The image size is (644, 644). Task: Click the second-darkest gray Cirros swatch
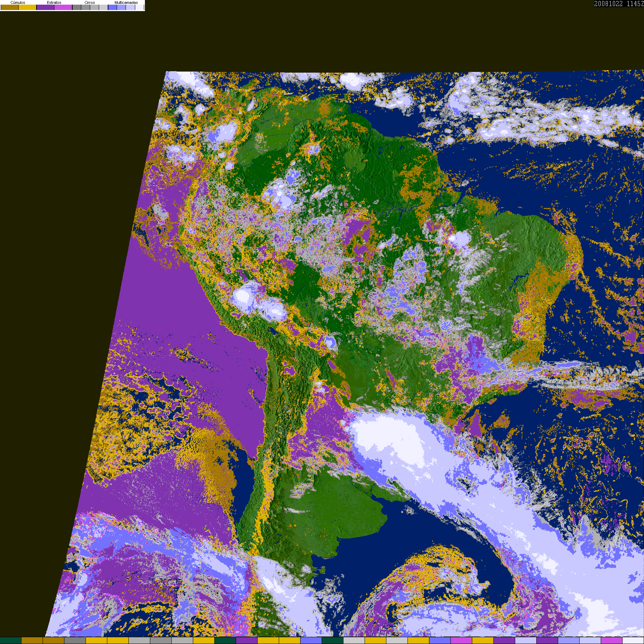[x=86, y=8]
